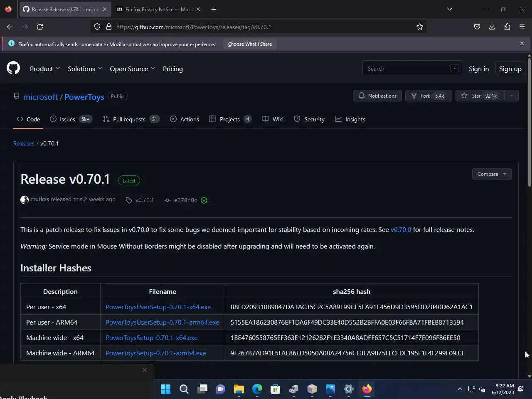Star the PowerToys repository
This screenshot has width=532, height=399.
pyautogui.click(x=480, y=96)
